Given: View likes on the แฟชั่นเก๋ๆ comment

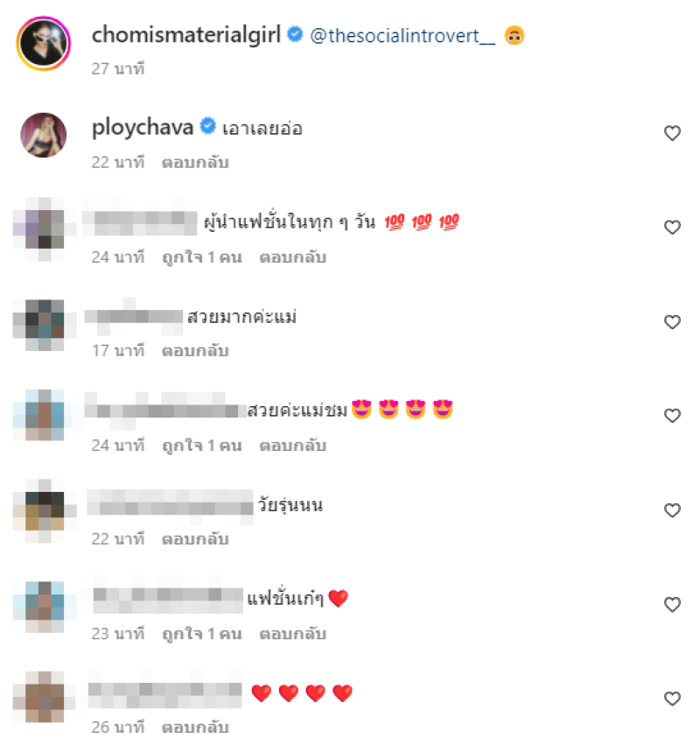Looking at the screenshot, I should coord(202,634).
